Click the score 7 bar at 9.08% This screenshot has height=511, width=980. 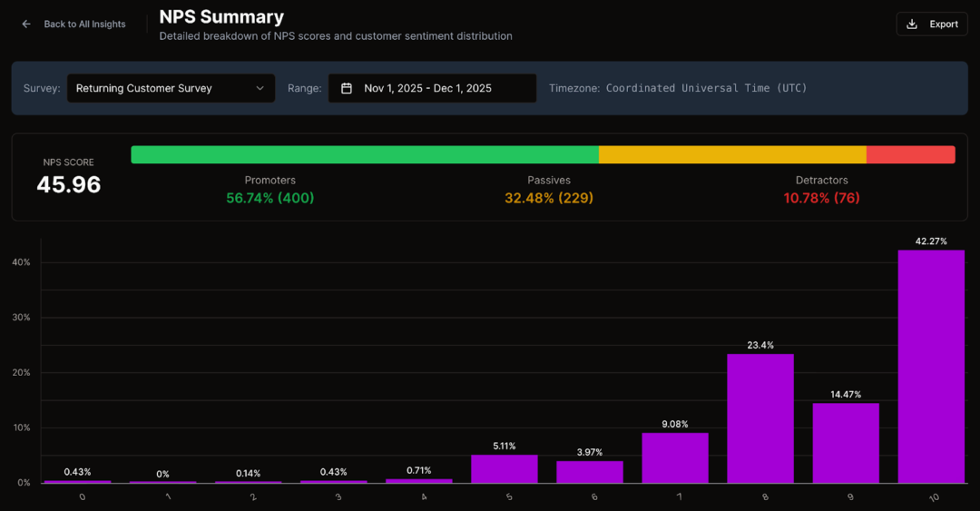pos(675,457)
